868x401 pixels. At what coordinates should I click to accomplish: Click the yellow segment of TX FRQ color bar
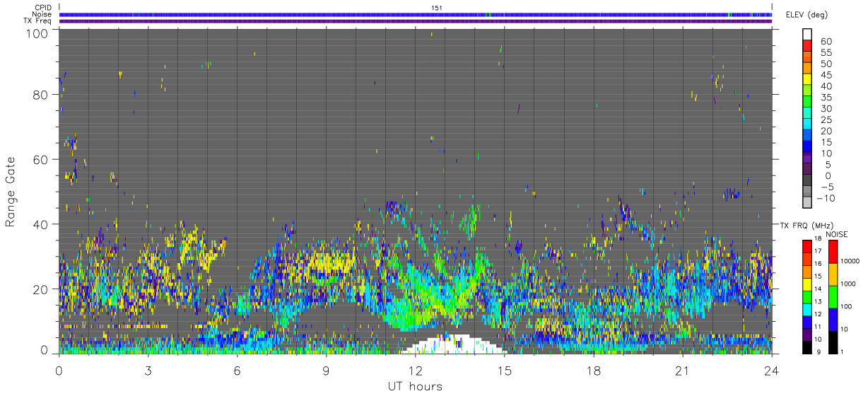[x=809, y=283]
